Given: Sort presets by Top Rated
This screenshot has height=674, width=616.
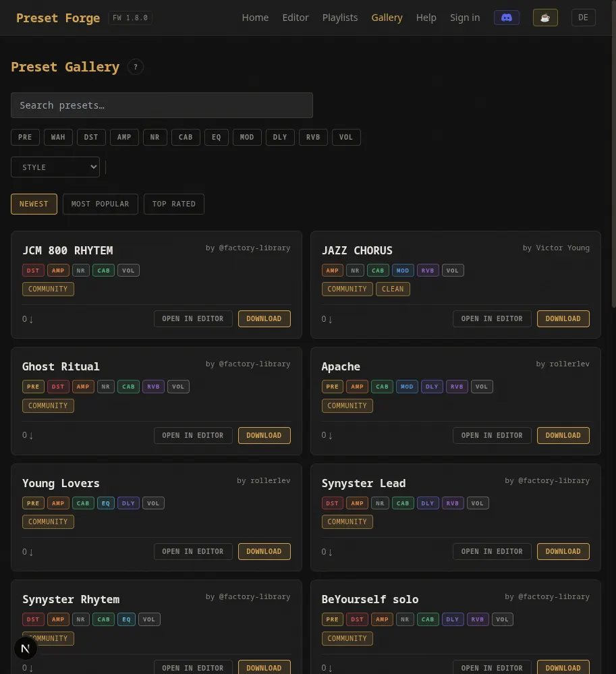Looking at the screenshot, I should click(173, 204).
